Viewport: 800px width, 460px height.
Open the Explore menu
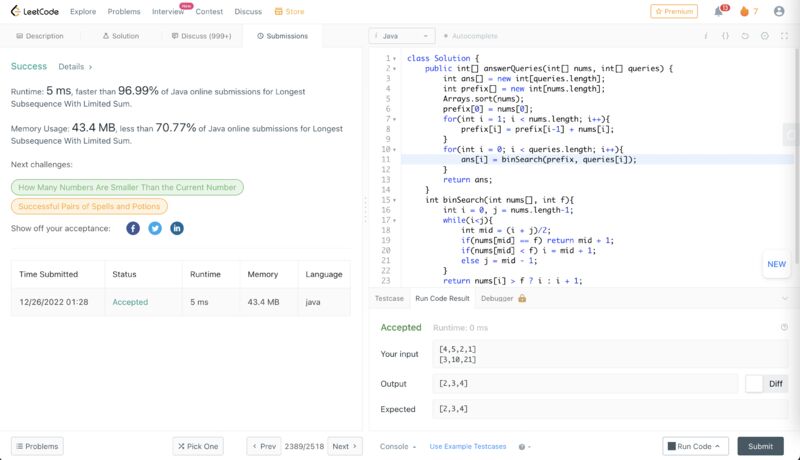coord(83,11)
